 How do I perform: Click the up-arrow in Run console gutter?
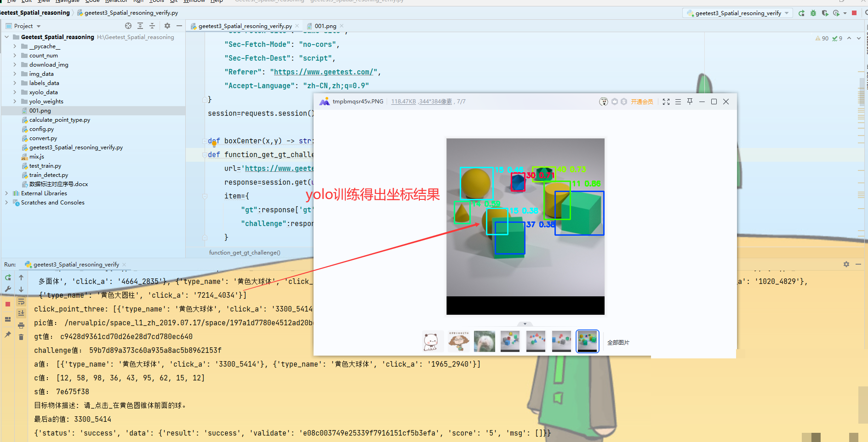click(21, 278)
